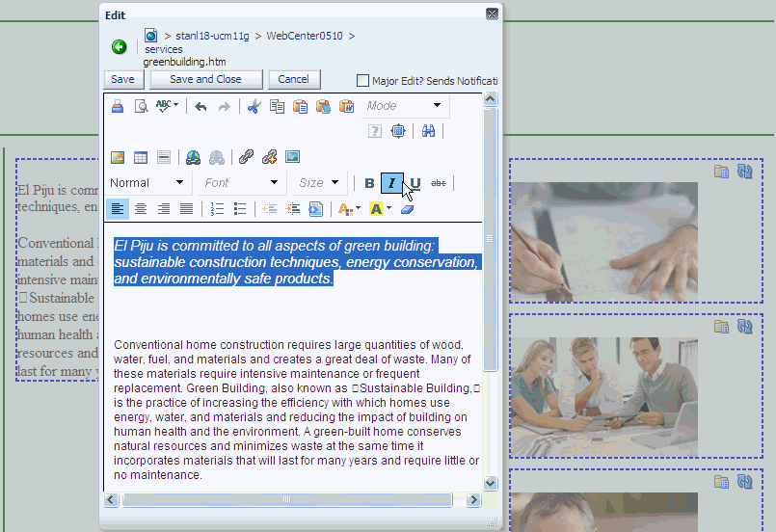This screenshot has height=532, width=776.
Task: Insert a hyperlink with the chain icon
Action: click(x=246, y=157)
